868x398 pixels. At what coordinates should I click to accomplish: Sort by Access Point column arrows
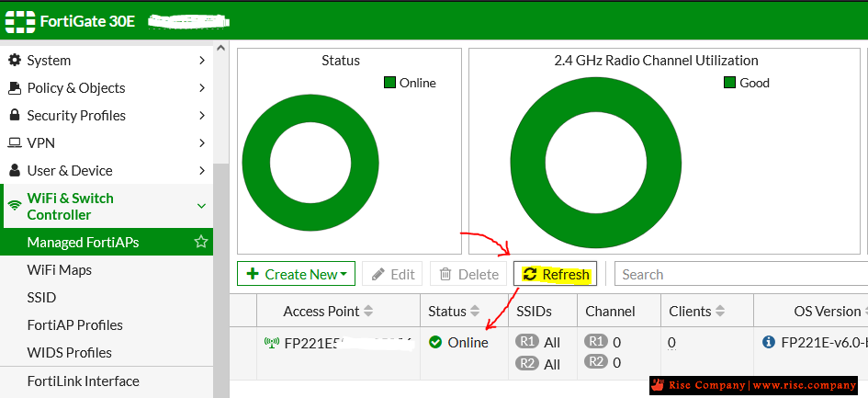point(368,311)
